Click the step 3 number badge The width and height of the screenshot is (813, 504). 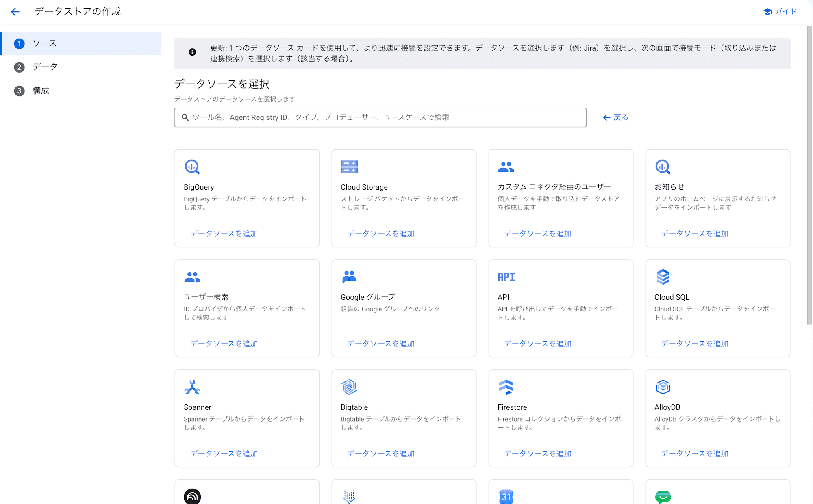pyautogui.click(x=19, y=91)
